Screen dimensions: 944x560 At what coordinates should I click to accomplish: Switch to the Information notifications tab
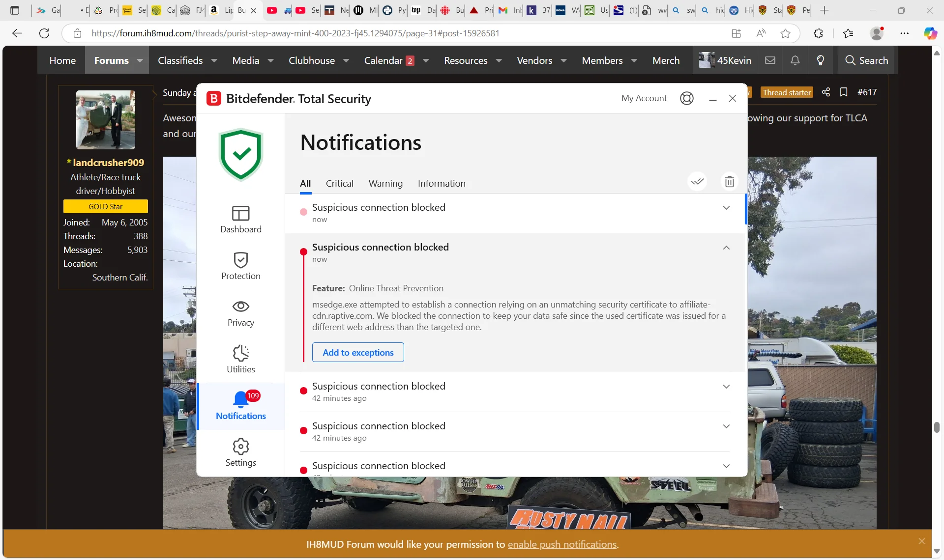click(442, 183)
